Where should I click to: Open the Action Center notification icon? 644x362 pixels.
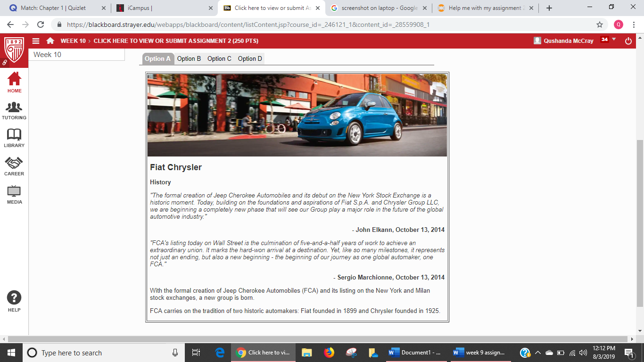628,353
